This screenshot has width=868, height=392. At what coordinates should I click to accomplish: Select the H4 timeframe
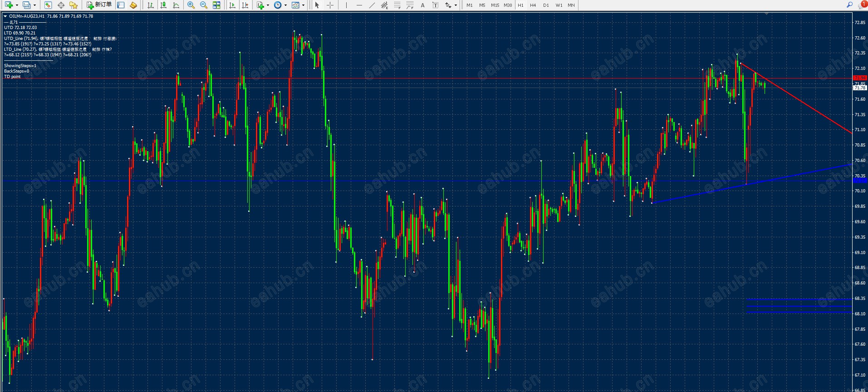[533, 5]
